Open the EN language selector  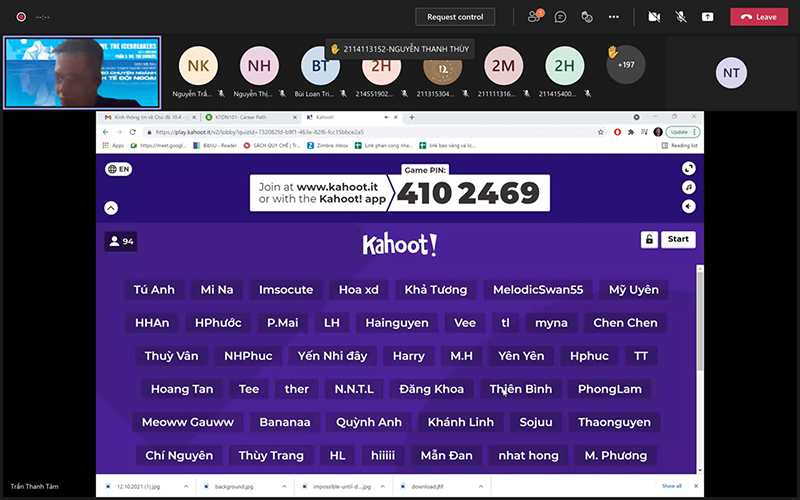(118, 169)
